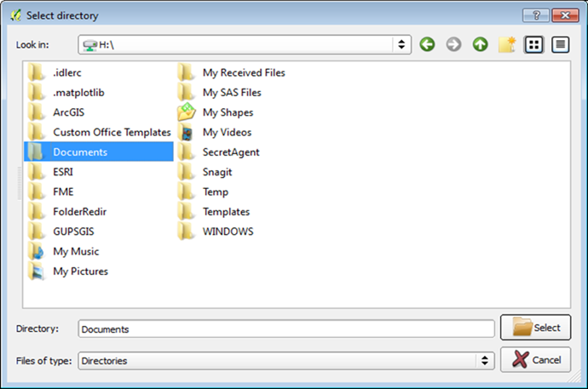The height and width of the screenshot is (389, 588).
Task: Select the Templates folder icon
Action: click(x=187, y=211)
